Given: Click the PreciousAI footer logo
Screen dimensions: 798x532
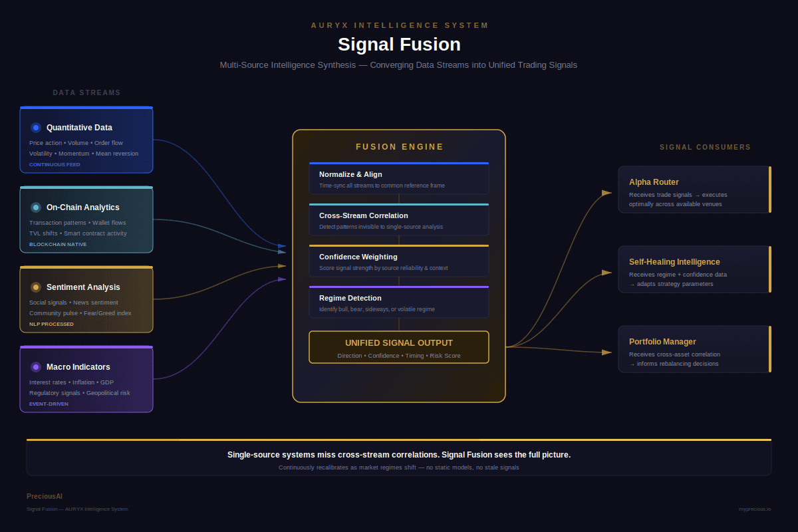Looking at the screenshot, I should pyautogui.click(x=45, y=496).
